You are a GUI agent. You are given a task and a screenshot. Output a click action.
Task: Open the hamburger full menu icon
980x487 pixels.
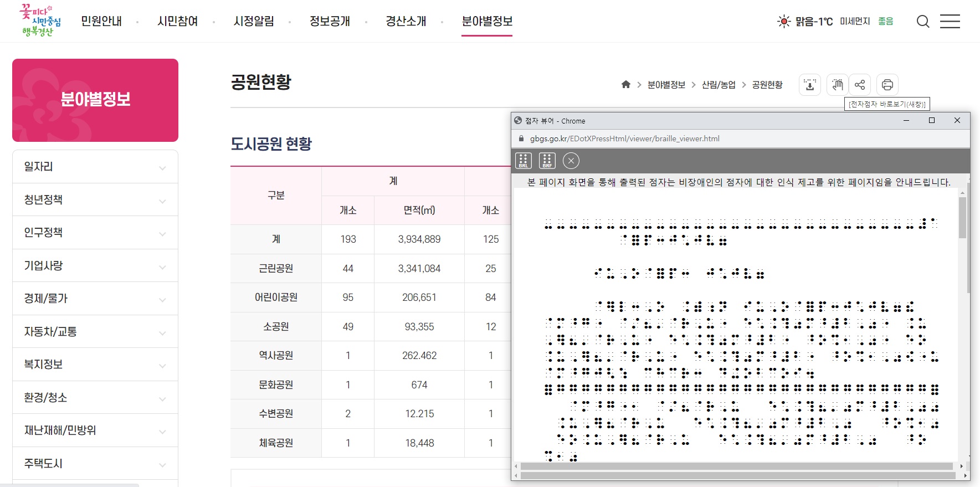pos(950,22)
